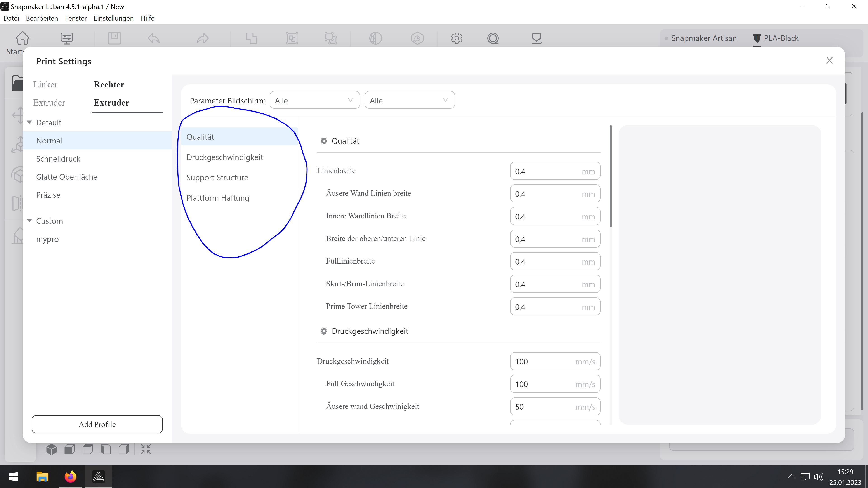Click the Druckgeschwindigkeit section gear icon
Viewport: 868px width, 488px height.
click(324, 331)
